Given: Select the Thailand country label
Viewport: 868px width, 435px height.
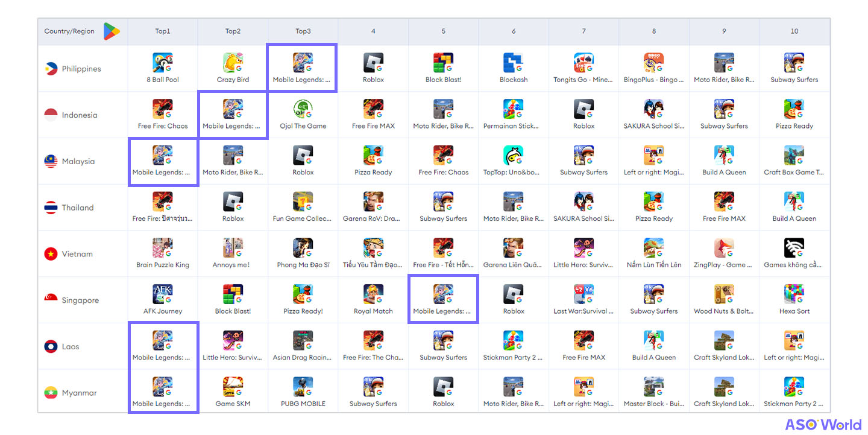Looking at the screenshot, I should 78,208.
